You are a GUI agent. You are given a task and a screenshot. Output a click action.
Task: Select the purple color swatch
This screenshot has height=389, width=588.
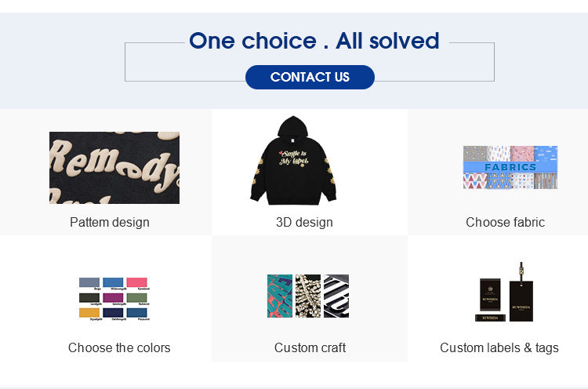click(113, 298)
